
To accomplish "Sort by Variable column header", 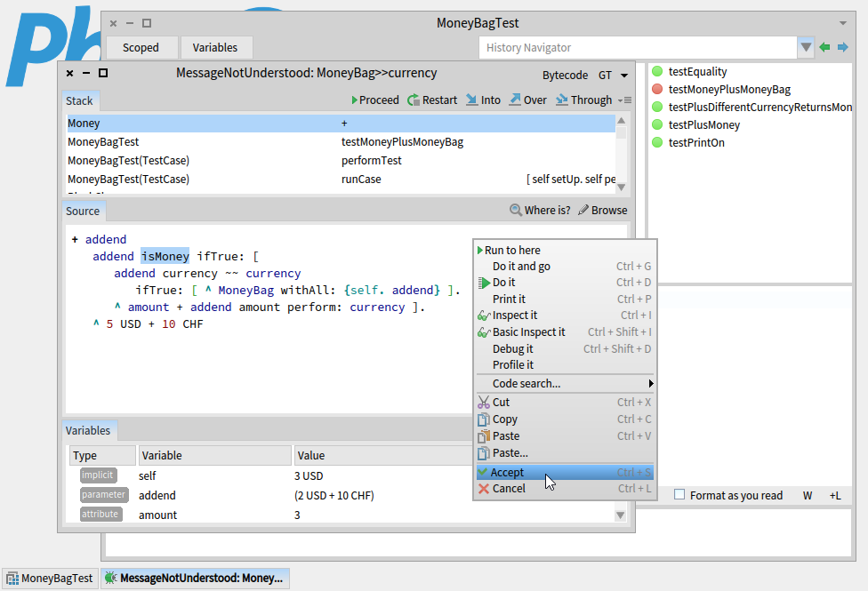I will click(x=215, y=455).
